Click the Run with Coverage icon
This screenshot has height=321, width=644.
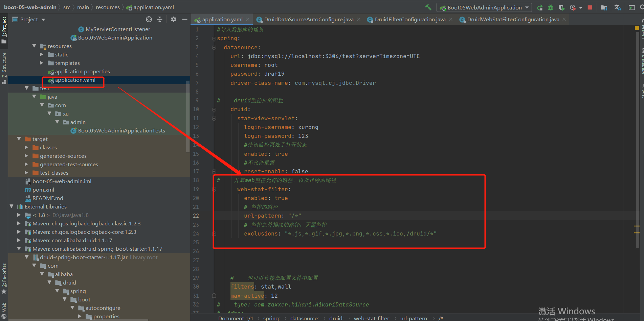561,7
